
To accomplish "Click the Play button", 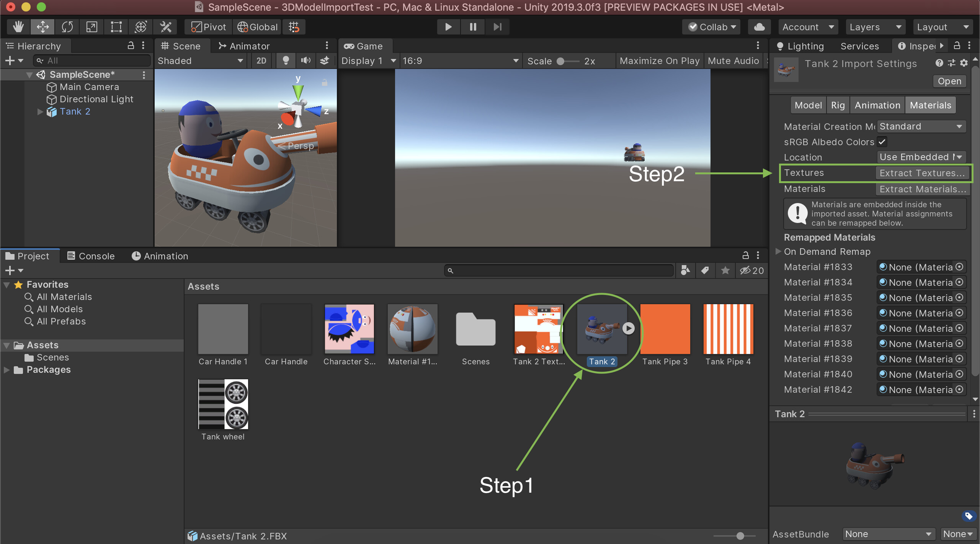I will click(x=448, y=27).
